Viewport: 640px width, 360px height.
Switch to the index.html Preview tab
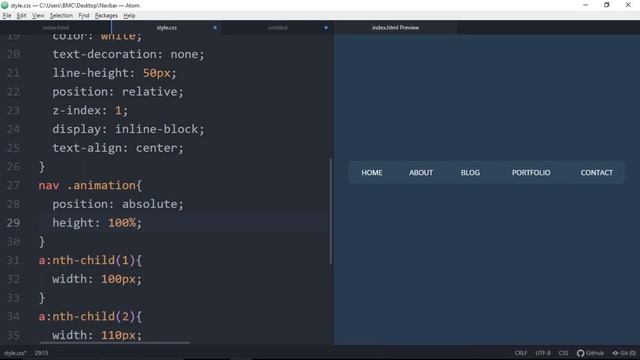tap(395, 28)
